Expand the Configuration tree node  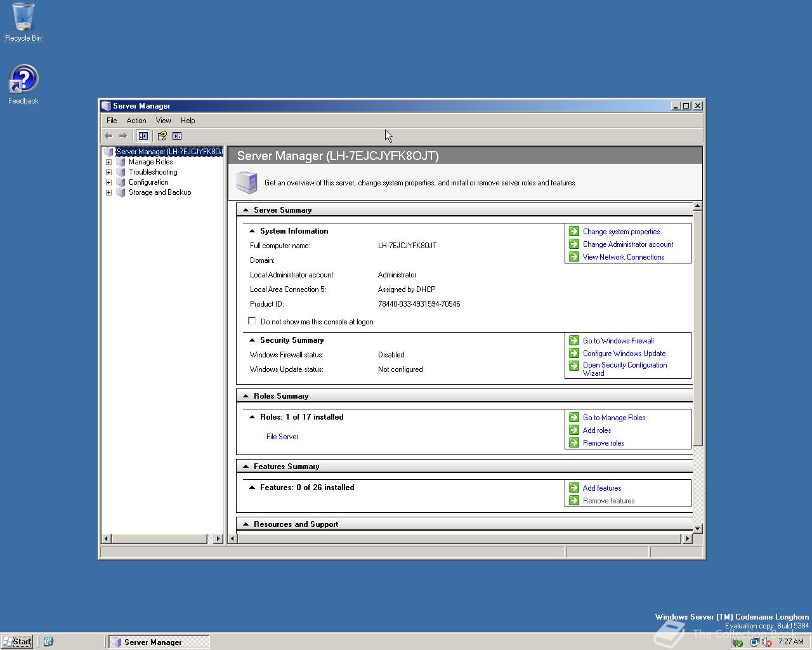108,182
